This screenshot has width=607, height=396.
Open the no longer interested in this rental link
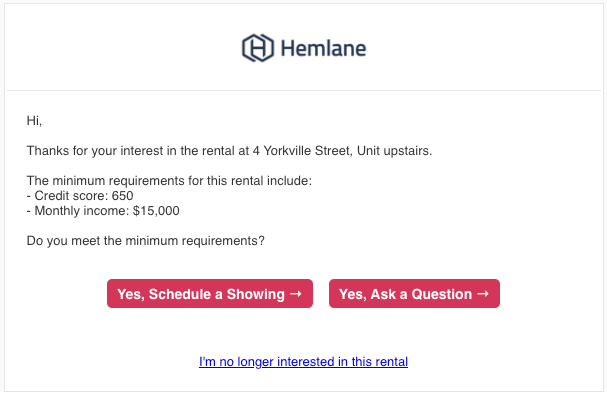pos(304,362)
